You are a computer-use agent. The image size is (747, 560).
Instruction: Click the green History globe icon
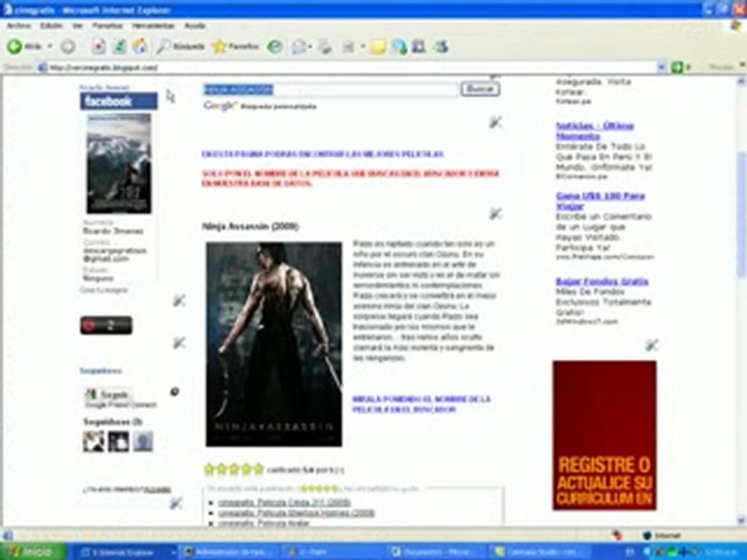275,46
